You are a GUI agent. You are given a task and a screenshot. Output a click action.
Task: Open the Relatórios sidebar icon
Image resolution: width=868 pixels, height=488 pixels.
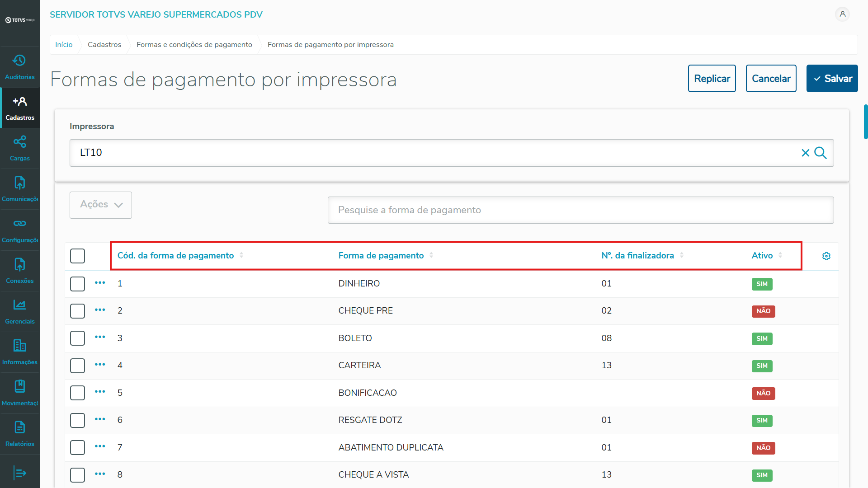tap(19, 433)
